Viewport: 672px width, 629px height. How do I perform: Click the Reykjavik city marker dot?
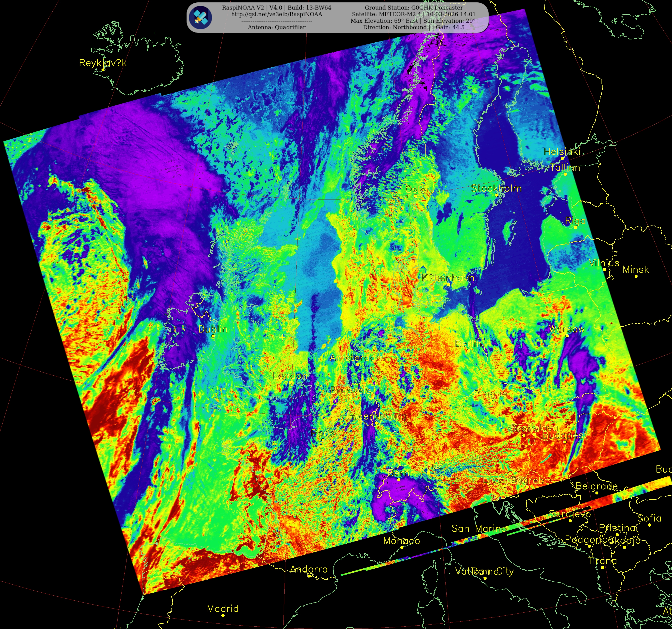(103, 70)
